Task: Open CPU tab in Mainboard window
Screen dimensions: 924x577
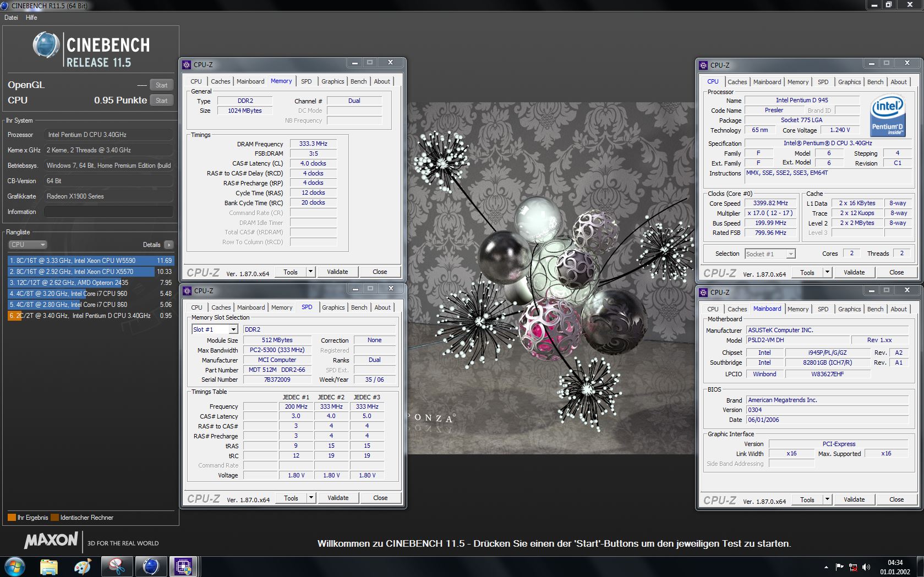Action: (713, 309)
